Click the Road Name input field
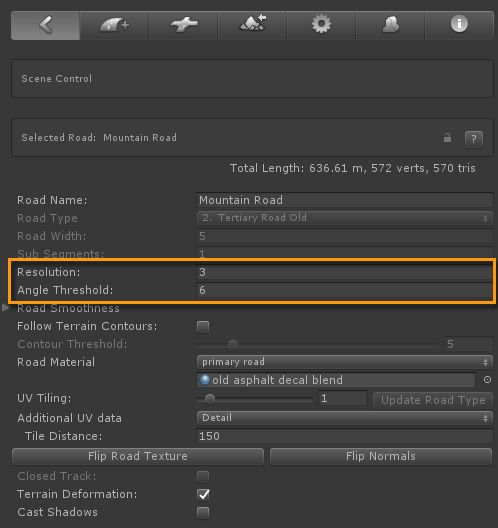Viewport: 498px width, 528px height. 345,200
